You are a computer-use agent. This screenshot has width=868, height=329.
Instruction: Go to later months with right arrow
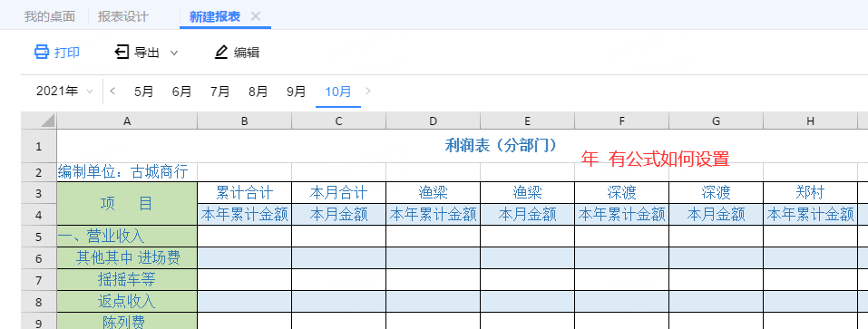pos(368,92)
